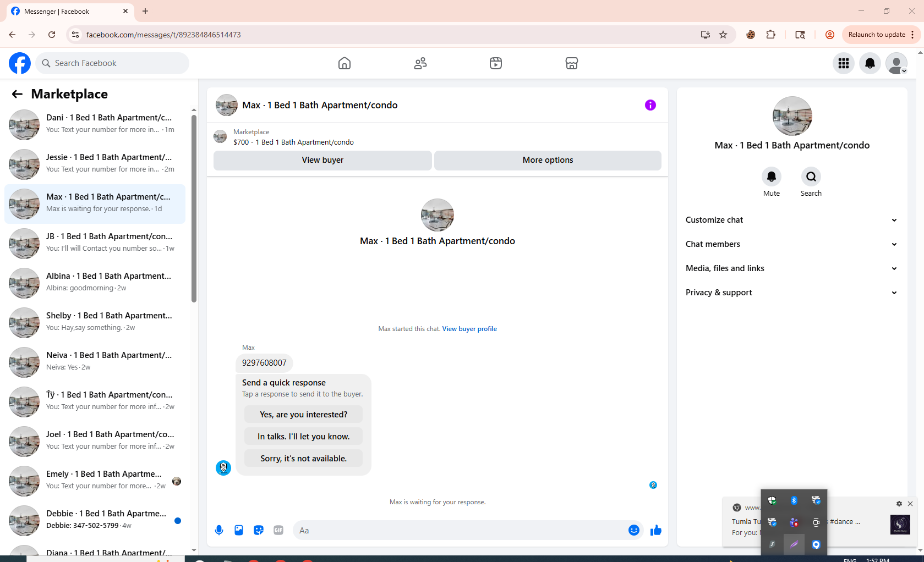Choose a sticker from the sticker icon
The image size is (924, 562).
(259, 530)
